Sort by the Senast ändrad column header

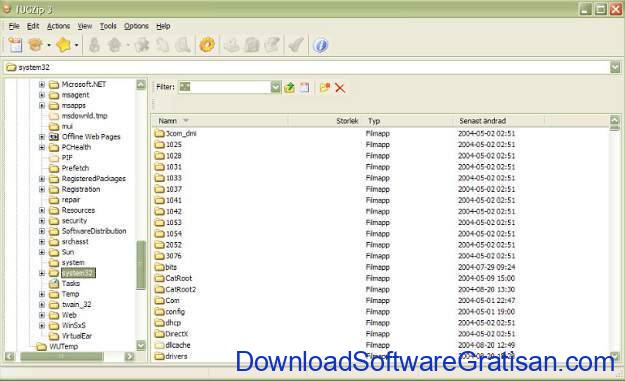[500, 121]
